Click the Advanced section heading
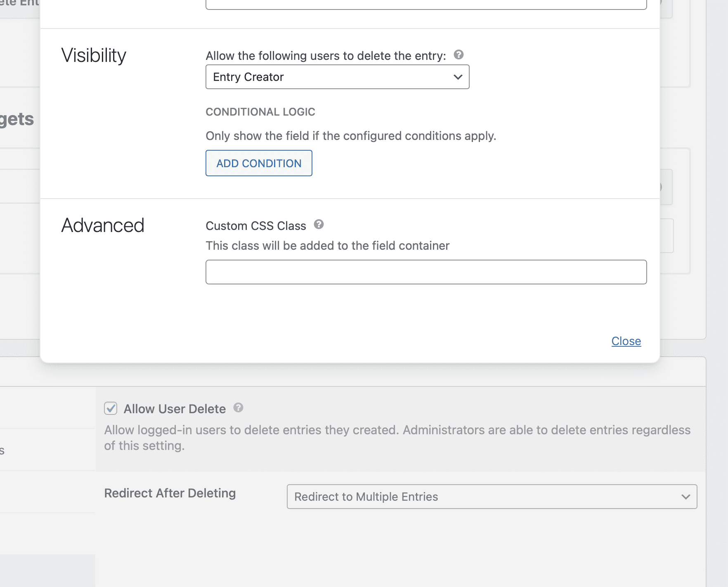This screenshot has width=728, height=587. coord(103,225)
